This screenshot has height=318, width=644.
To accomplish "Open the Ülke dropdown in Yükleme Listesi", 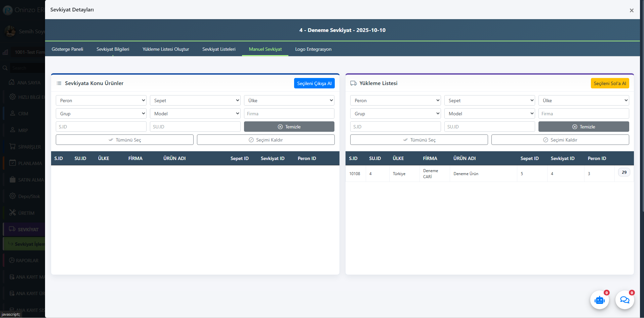I will (583, 101).
